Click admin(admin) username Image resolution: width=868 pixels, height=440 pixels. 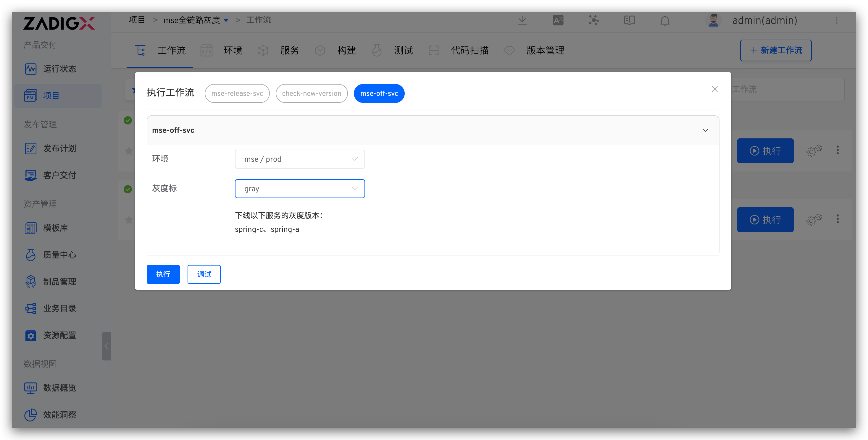[x=764, y=21]
